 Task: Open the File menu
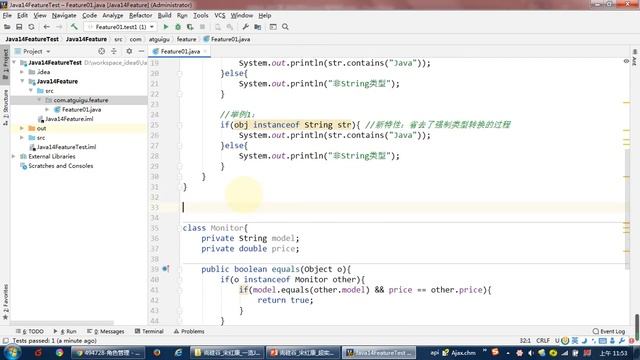(x=7, y=16)
